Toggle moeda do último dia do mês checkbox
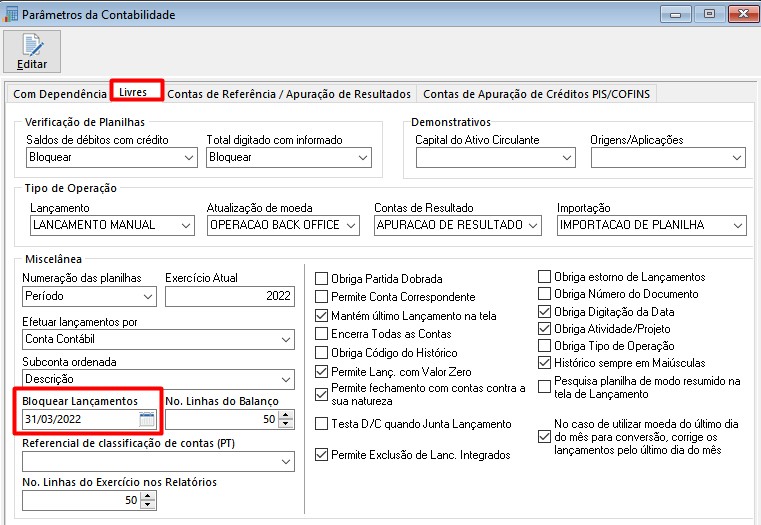The width and height of the screenshot is (761, 525). click(x=545, y=437)
